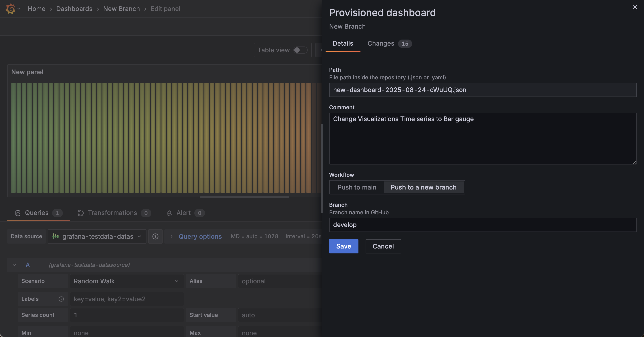Select Push to main workflow
Image resolution: width=644 pixels, height=337 pixels.
tap(357, 187)
